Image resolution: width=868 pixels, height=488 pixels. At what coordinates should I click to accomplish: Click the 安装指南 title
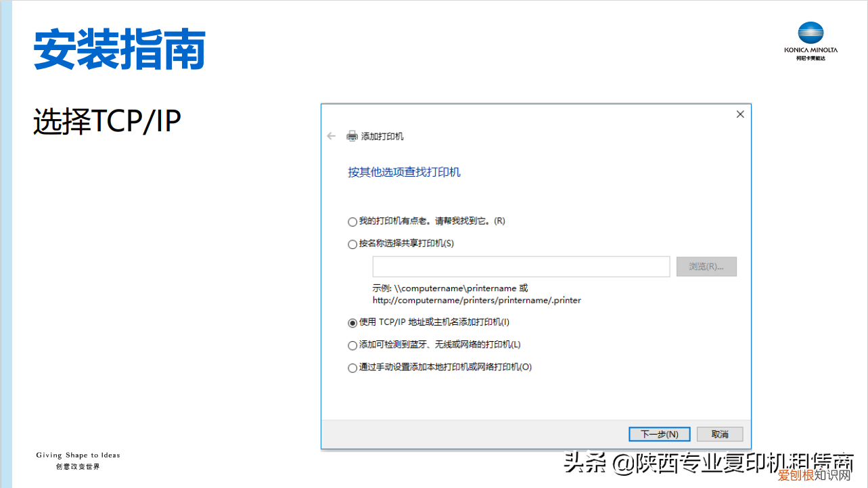118,47
